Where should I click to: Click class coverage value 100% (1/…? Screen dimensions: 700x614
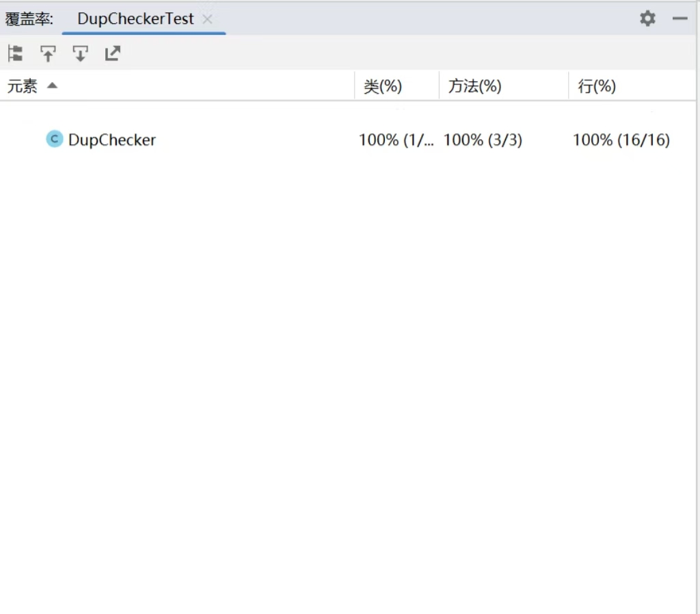396,140
